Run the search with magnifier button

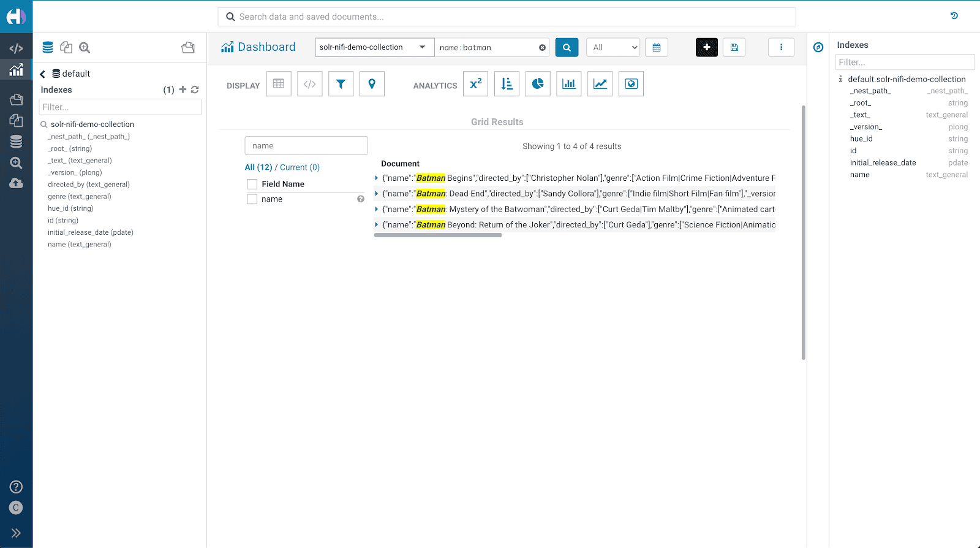click(x=567, y=47)
